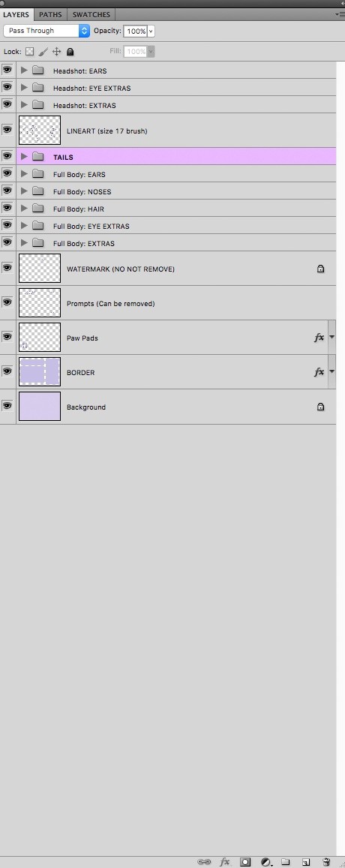
Task: Switch to the SWATCHES tab
Action: click(x=91, y=14)
